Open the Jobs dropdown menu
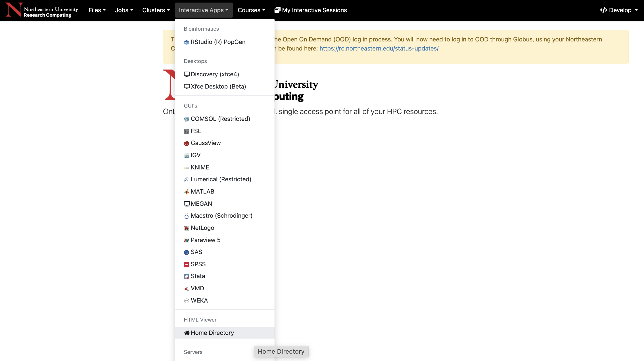This screenshot has width=644, height=361. click(124, 10)
